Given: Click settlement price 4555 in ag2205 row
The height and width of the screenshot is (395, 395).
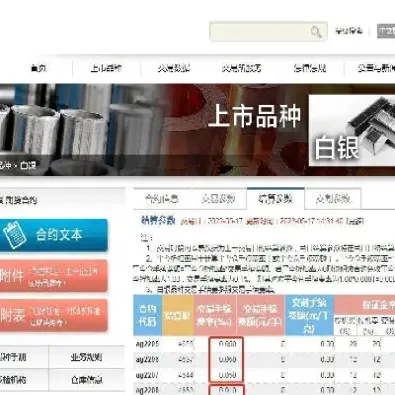Looking at the screenshot, I should [186, 344].
